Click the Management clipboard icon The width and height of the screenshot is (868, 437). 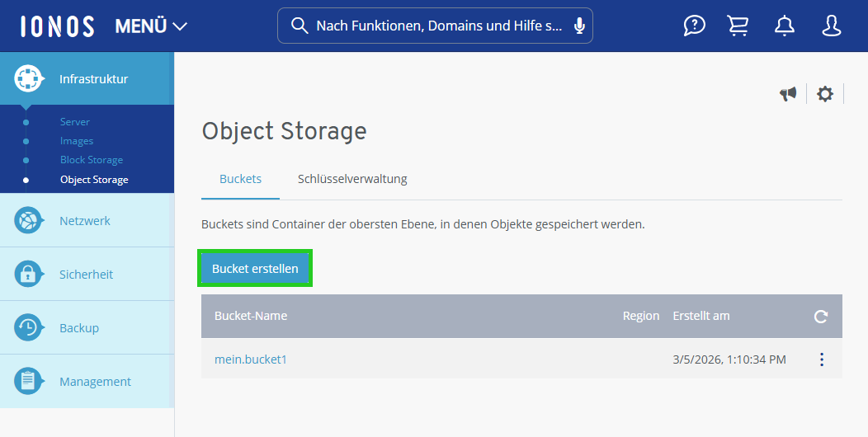[x=28, y=381]
